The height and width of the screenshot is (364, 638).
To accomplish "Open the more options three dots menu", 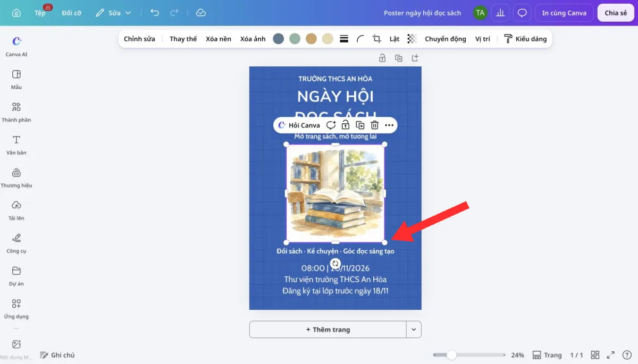I will (389, 125).
